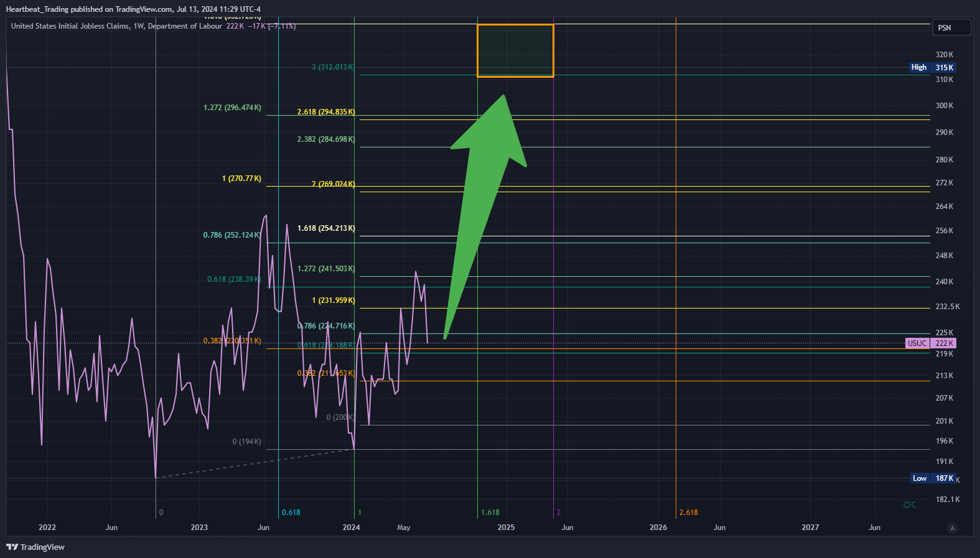Click the High 315K price label

[x=932, y=67]
